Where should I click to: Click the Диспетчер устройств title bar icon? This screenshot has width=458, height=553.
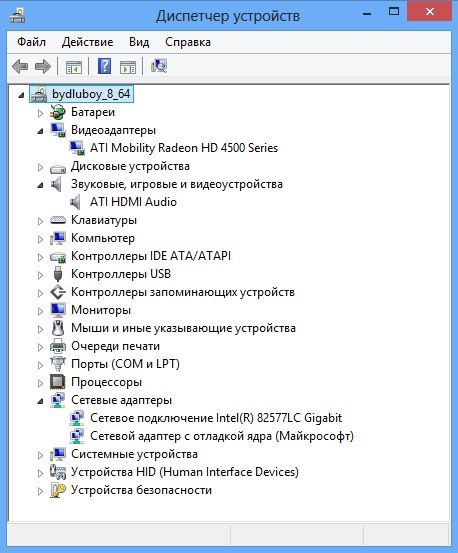click(17, 15)
